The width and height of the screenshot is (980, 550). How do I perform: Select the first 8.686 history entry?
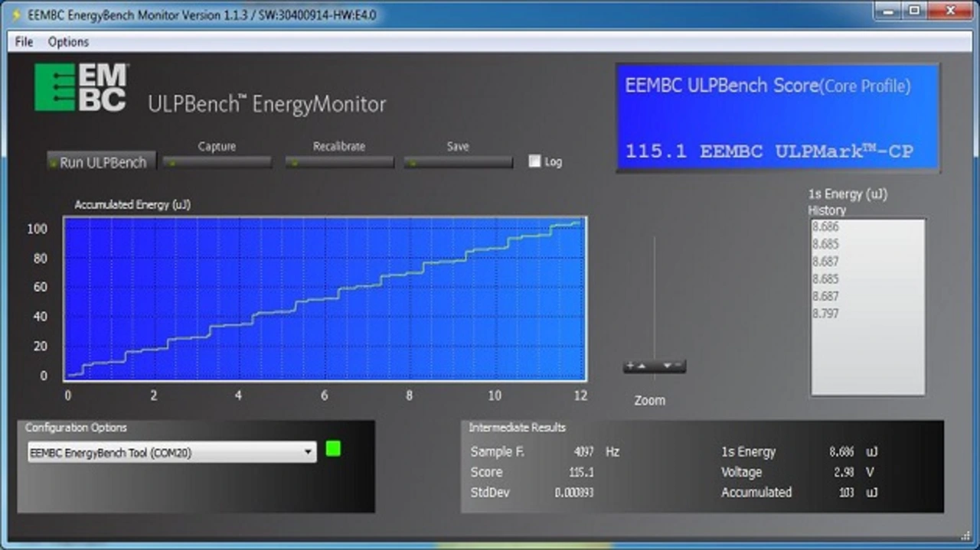[825, 226]
